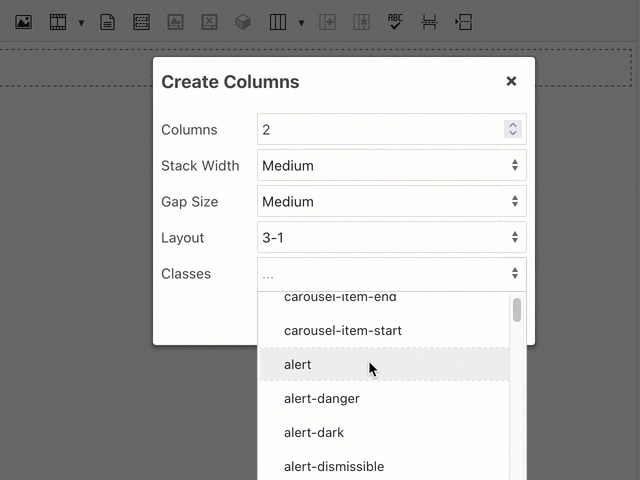
Task: Click the Create Columns dialog title
Action: (230, 82)
